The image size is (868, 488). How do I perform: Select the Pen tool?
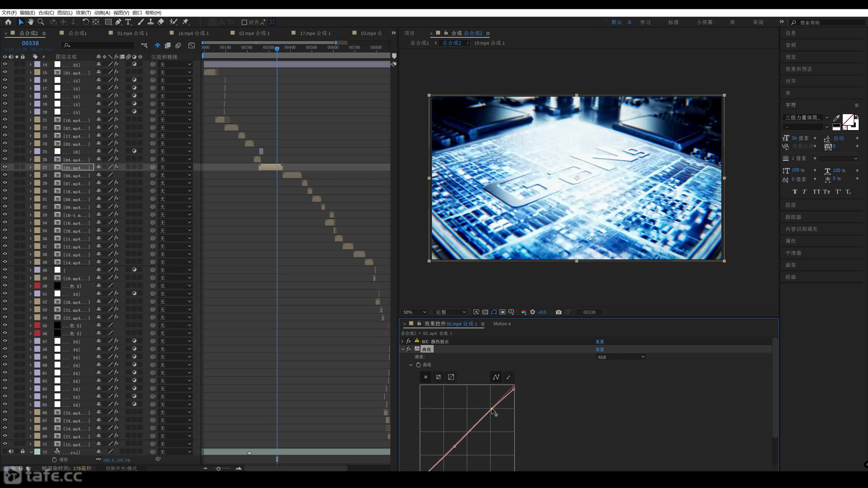[118, 22]
